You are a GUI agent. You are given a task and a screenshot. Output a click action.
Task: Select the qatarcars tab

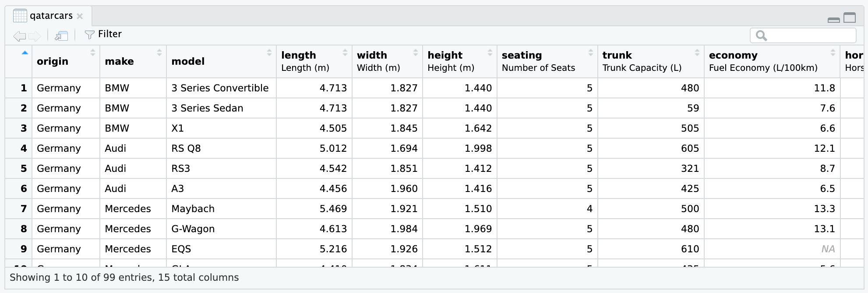51,16
